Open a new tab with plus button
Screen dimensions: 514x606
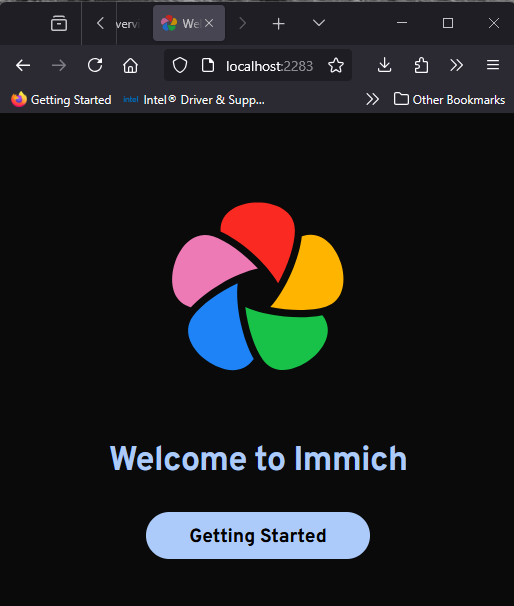pyautogui.click(x=278, y=24)
